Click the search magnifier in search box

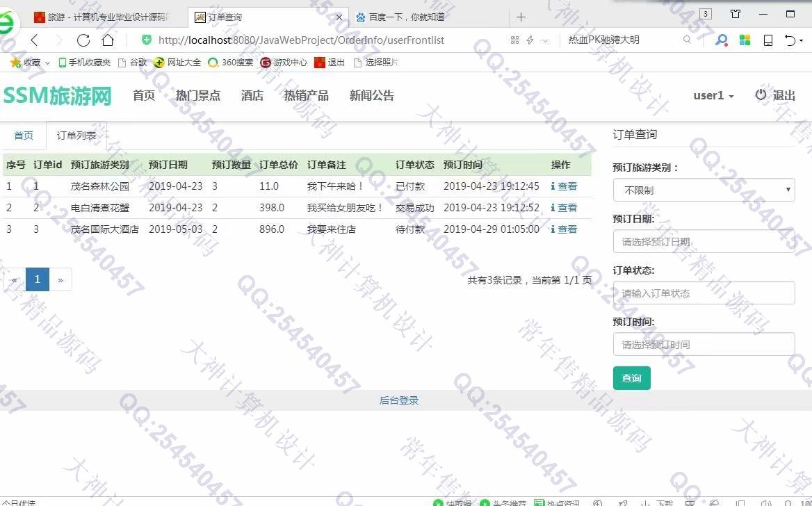pos(687,40)
